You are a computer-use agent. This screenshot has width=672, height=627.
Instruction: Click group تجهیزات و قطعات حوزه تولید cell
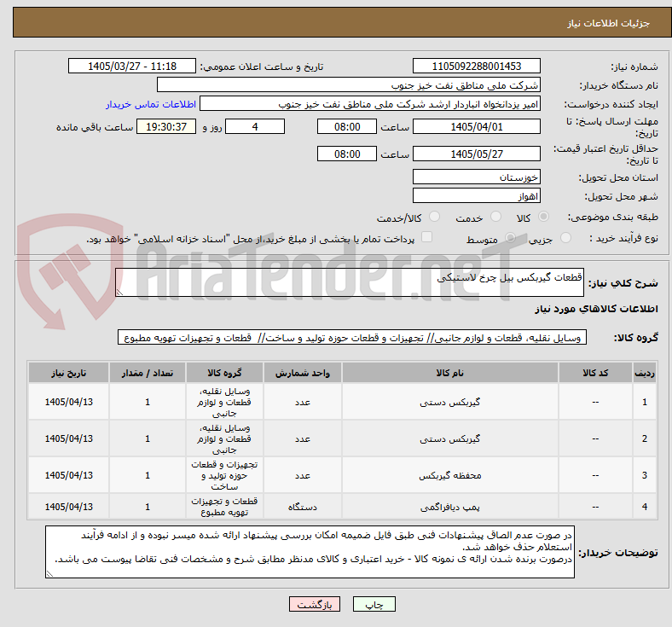(x=224, y=475)
